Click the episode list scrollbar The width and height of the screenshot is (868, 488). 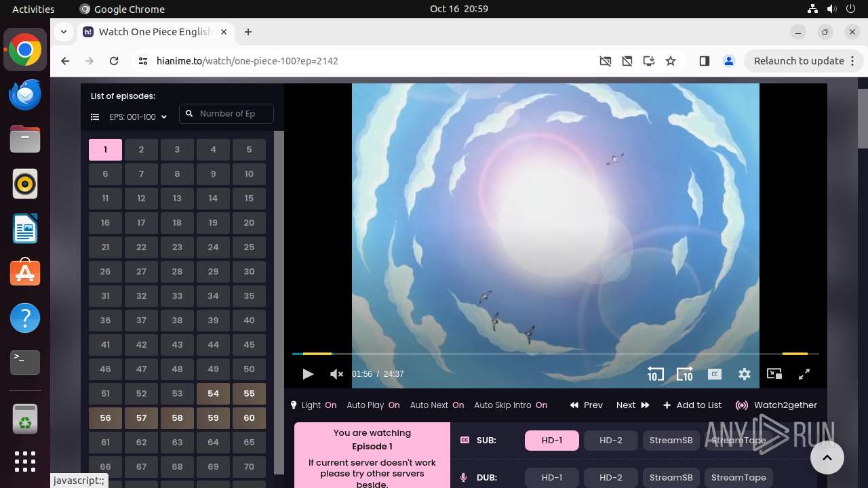click(279, 302)
